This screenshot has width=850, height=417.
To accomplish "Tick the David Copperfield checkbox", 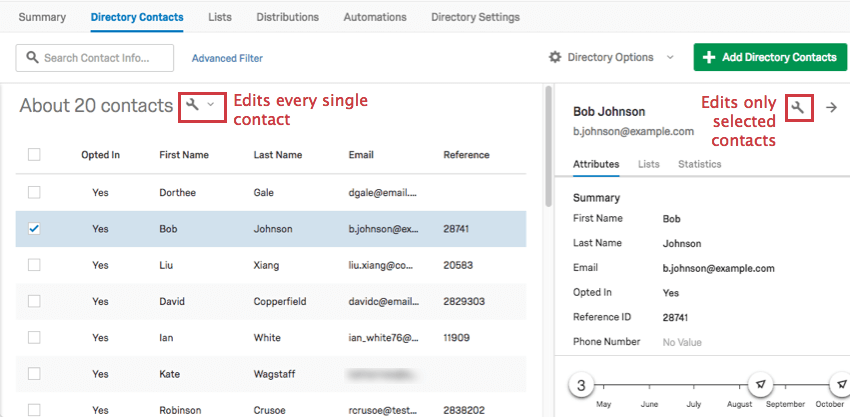I will click(x=34, y=301).
